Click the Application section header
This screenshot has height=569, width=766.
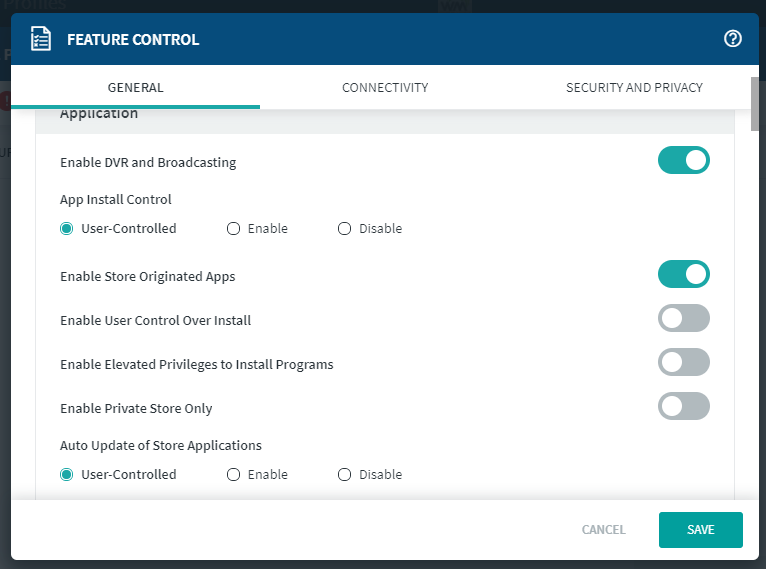coord(99,115)
